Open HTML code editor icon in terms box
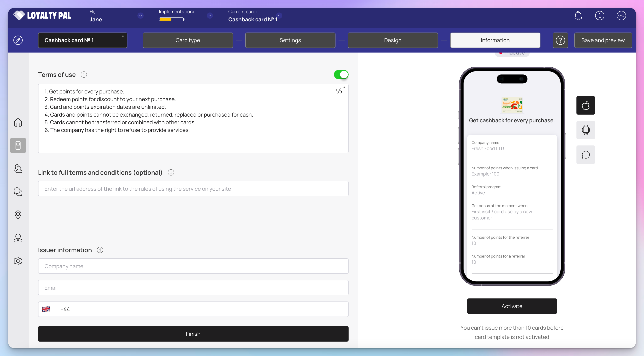The height and width of the screenshot is (356, 644). pyautogui.click(x=339, y=91)
